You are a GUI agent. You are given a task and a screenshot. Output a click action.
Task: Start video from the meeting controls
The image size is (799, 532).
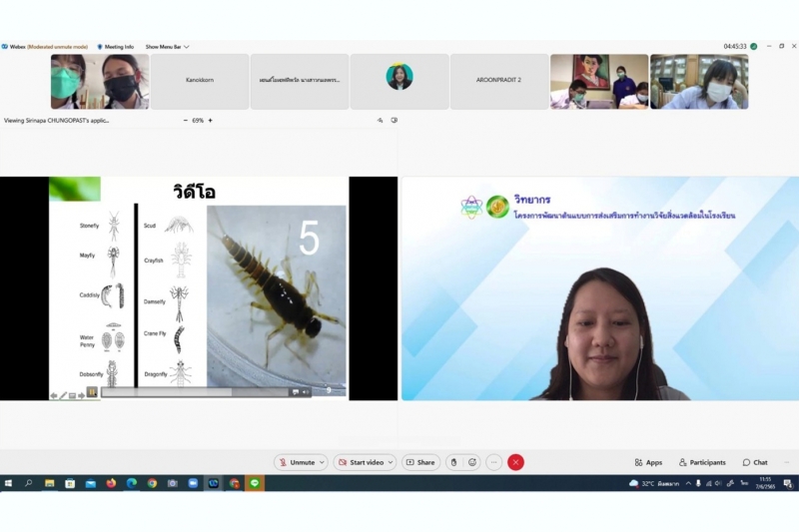361,462
